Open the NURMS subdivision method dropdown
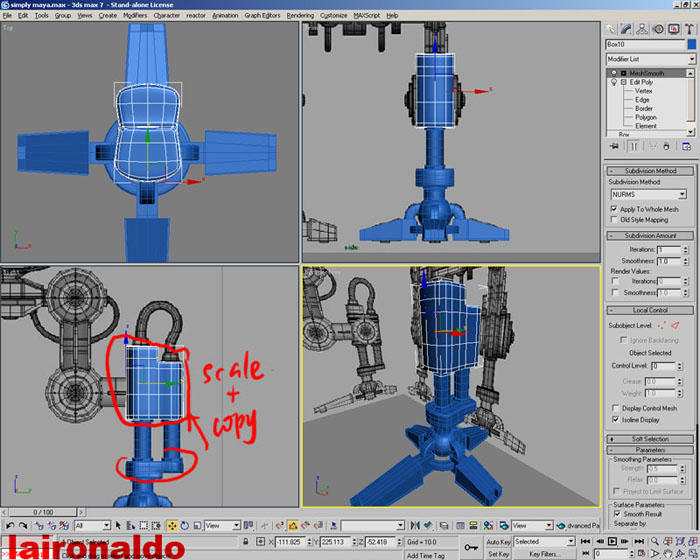Image resolution: width=700 pixels, height=560 pixels. (648, 194)
